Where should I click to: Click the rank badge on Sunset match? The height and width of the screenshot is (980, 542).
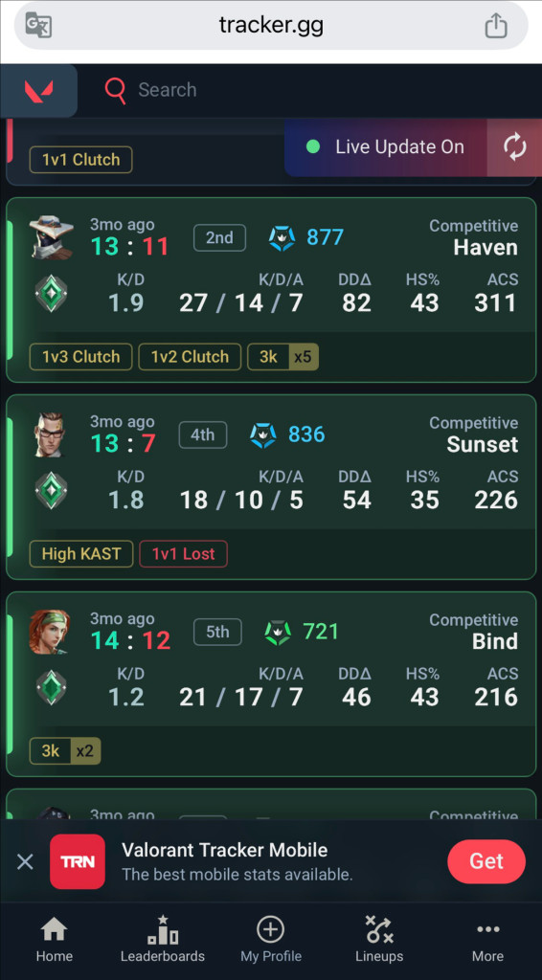pos(51,490)
